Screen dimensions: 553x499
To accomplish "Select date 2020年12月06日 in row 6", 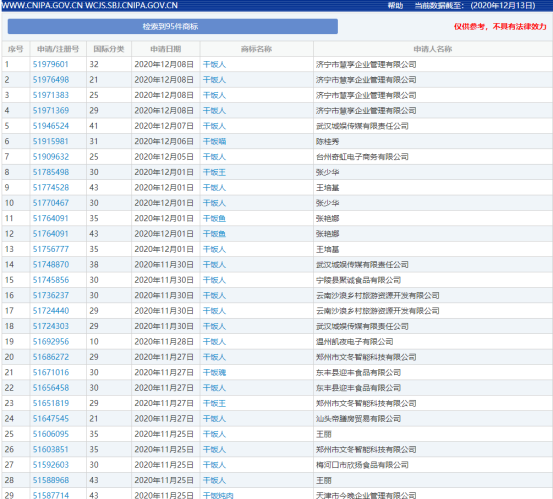I will coord(164,141).
